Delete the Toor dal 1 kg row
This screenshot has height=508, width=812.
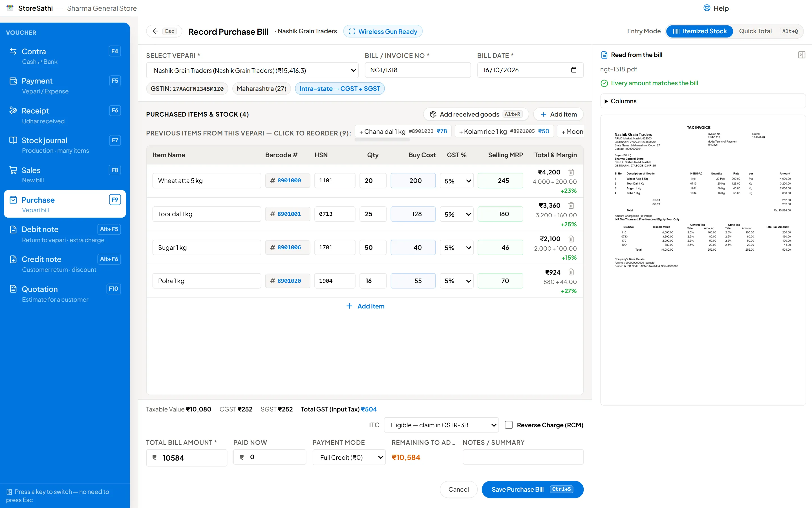(571, 205)
